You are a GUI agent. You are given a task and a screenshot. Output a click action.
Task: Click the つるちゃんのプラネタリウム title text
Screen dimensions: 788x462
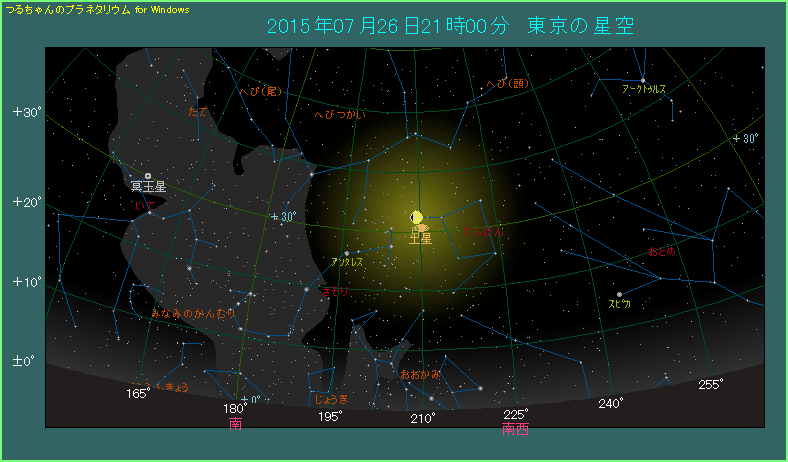click(68, 9)
